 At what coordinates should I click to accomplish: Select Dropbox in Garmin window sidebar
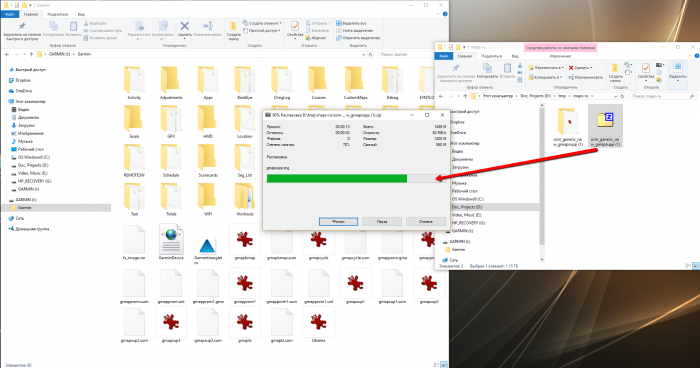[23, 80]
